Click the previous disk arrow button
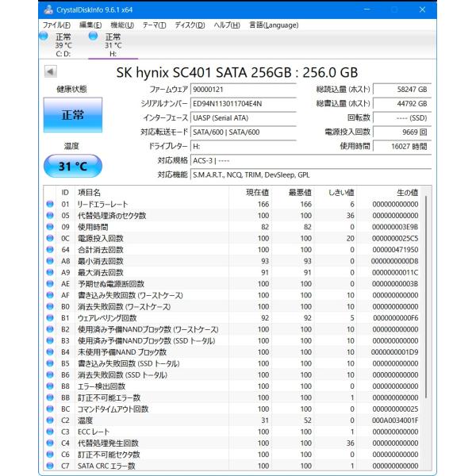 [x=51, y=71]
